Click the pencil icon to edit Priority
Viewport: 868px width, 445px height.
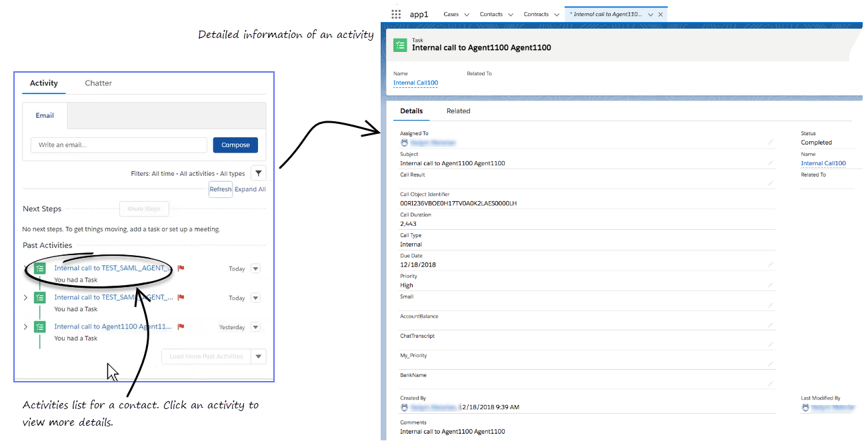(x=771, y=285)
